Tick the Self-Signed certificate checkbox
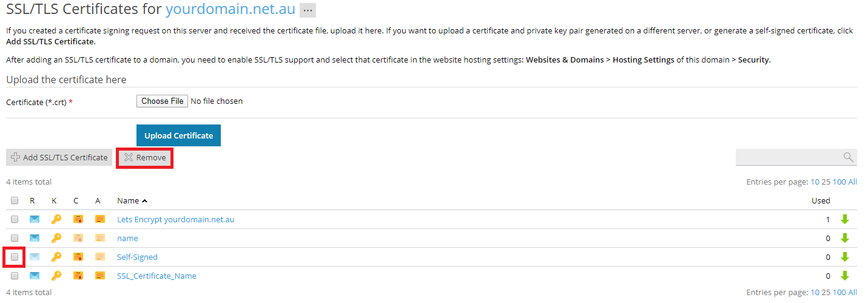This screenshot has height=303, width=868. 15,257
